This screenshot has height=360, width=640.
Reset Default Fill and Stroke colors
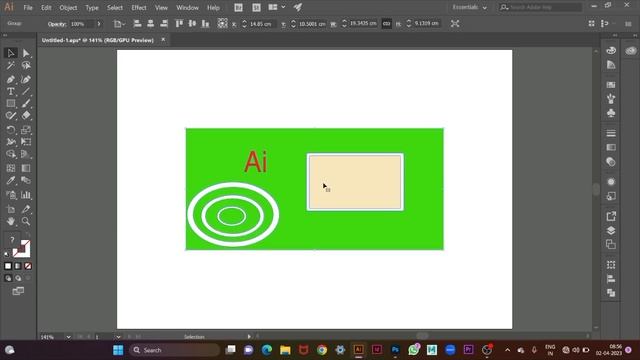click(x=7, y=254)
